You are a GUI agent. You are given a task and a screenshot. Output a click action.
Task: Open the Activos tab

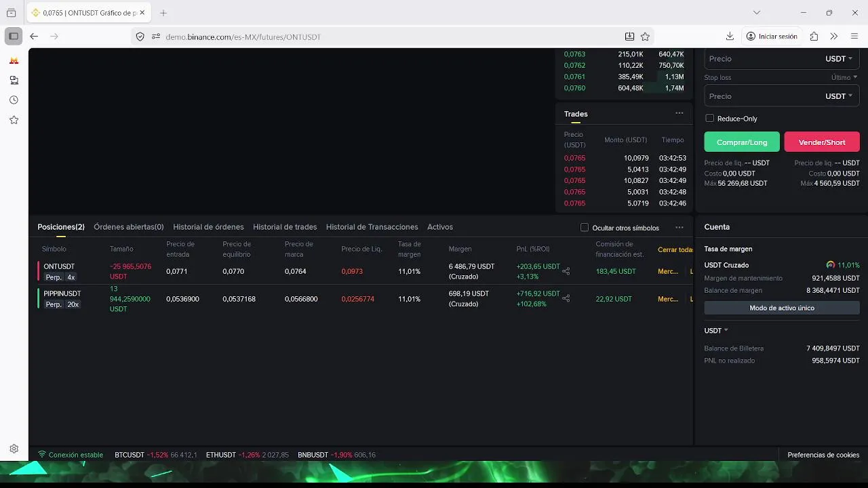click(440, 227)
